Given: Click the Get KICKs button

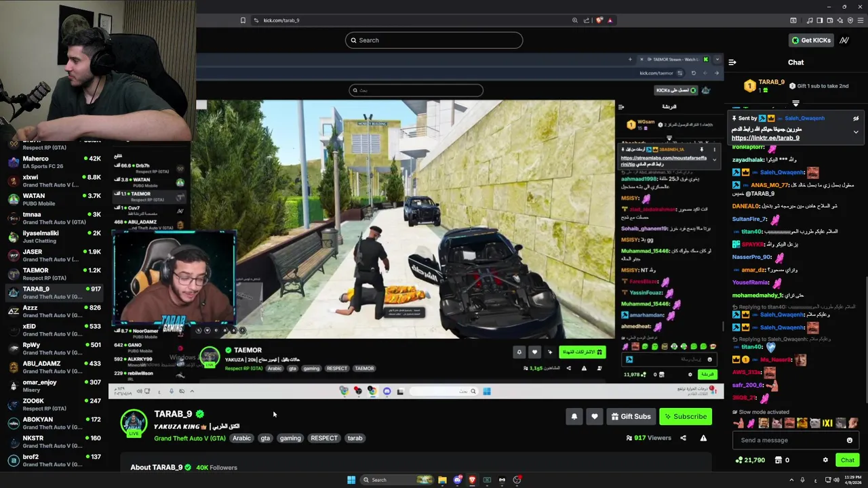Looking at the screenshot, I should [x=810, y=40].
